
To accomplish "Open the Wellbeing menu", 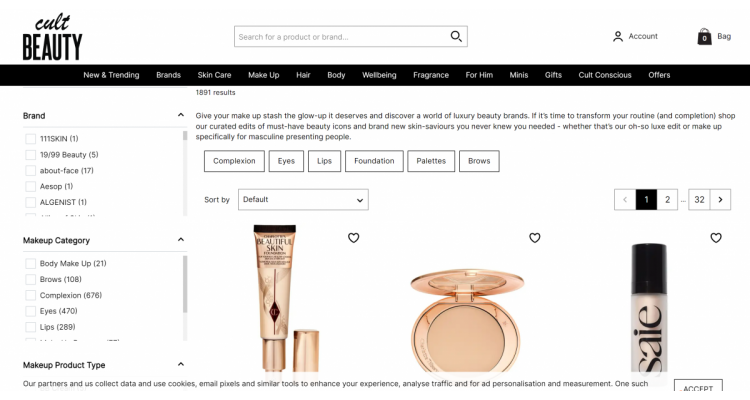I will click(379, 75).
